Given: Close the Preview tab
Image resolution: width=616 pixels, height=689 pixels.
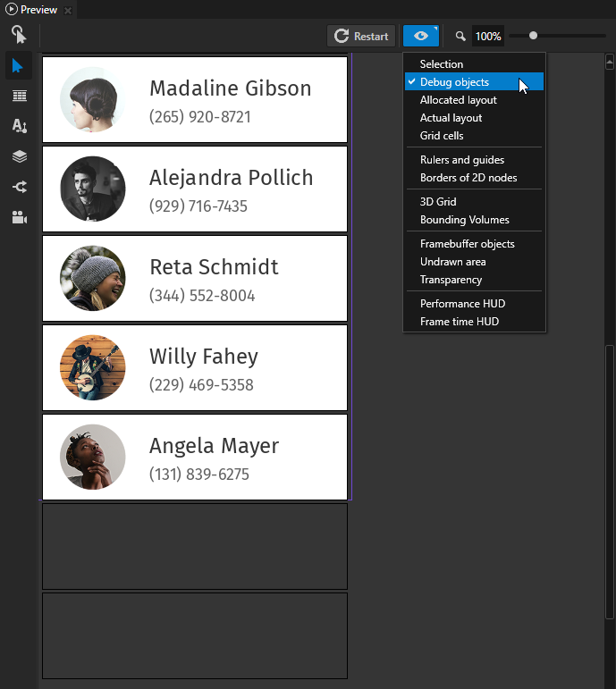Looking at the screenshot, I should 68,10.
